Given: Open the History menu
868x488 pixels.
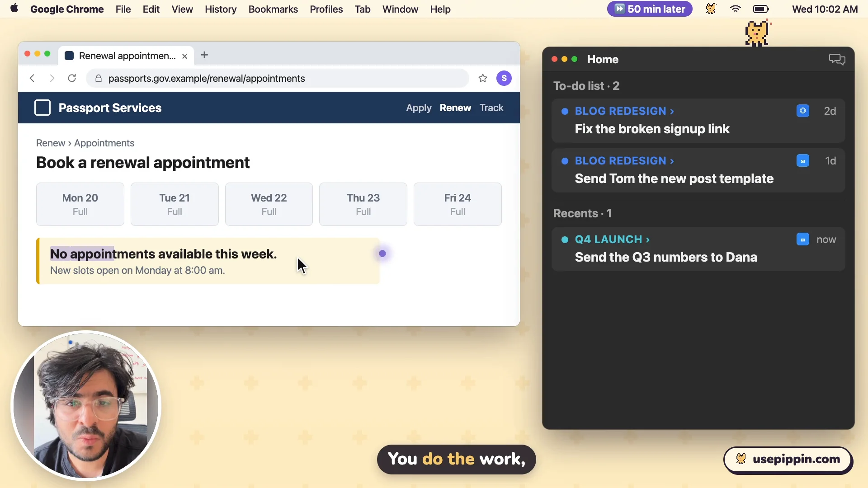Looking at the screenshot, I should (221, 9).
